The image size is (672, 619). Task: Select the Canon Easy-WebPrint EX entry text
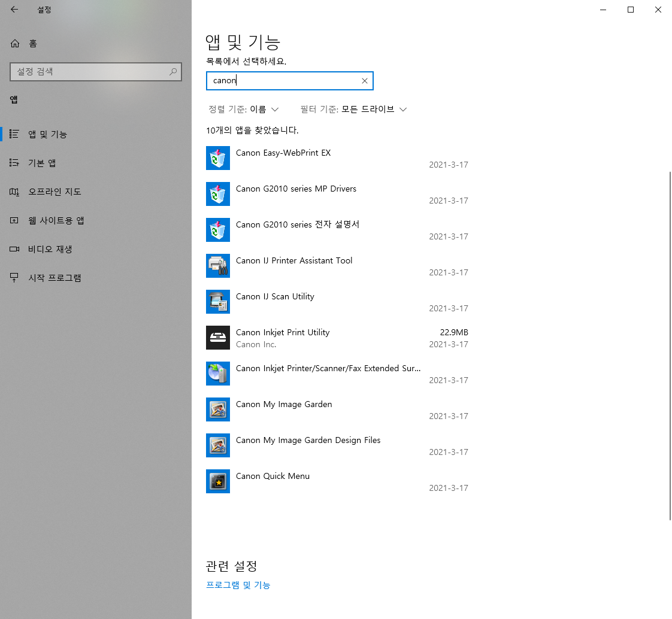[x=283, y=153]
